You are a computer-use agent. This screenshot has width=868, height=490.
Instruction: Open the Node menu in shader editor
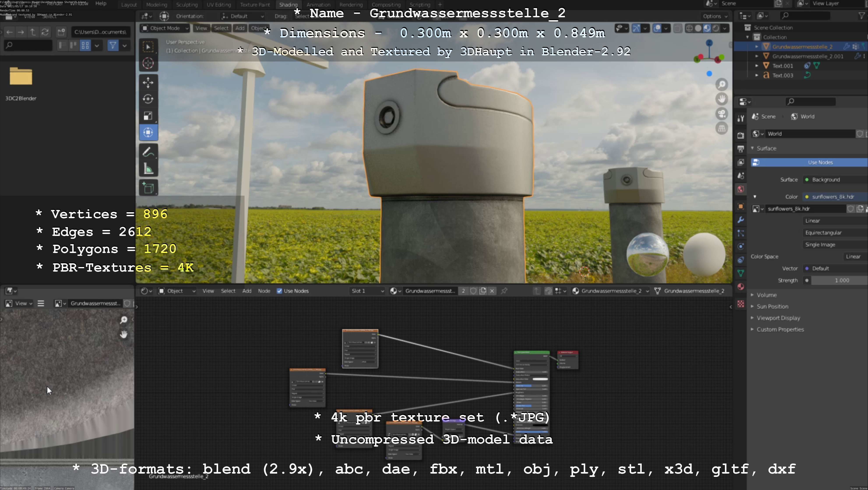click(264, 291)
